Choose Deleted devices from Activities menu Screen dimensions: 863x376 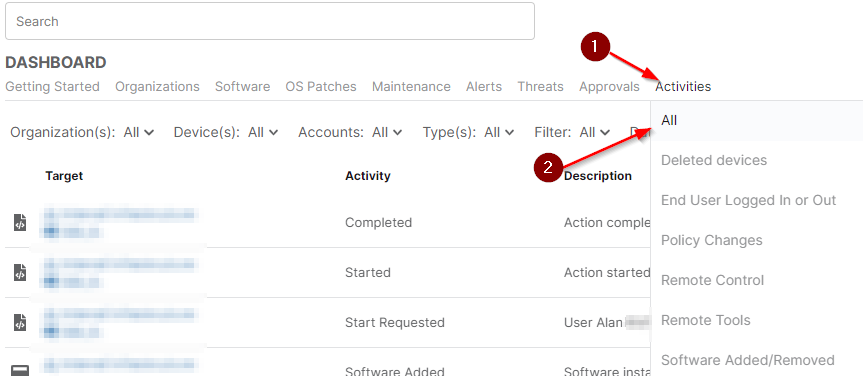pyautogui.click(x=757, y=160)
